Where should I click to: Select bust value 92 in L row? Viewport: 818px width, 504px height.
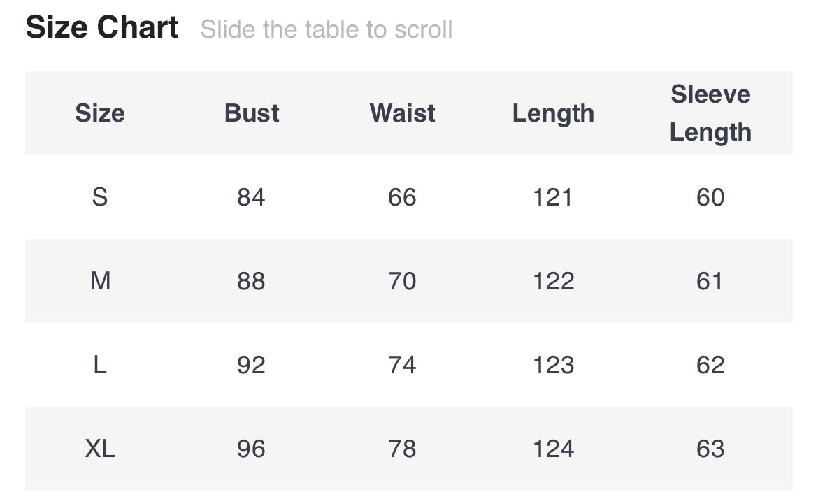coord(251,365)
